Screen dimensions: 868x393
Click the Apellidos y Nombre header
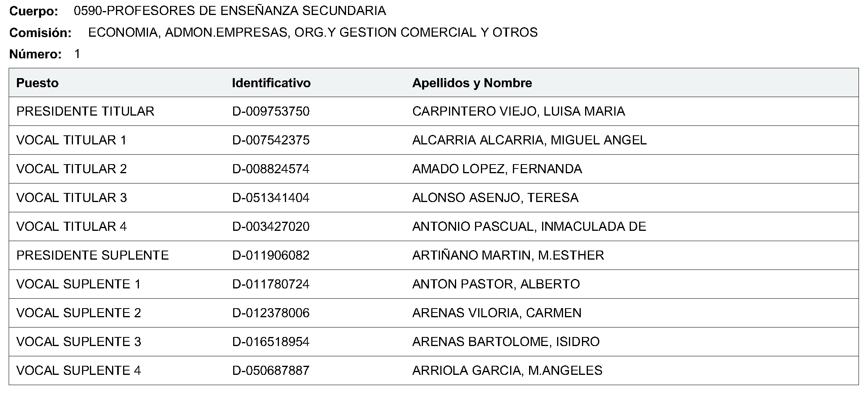coord(472,83)
